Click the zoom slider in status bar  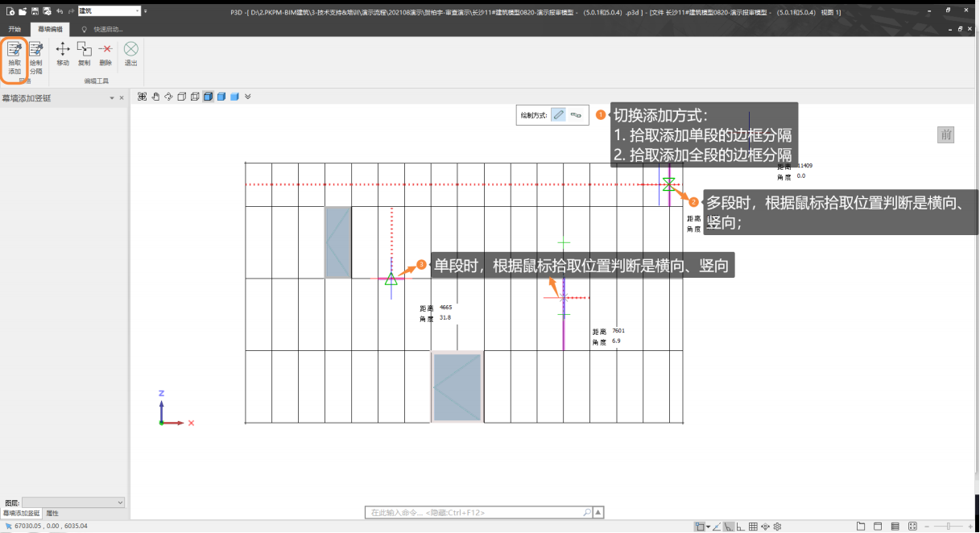point(949,527)
